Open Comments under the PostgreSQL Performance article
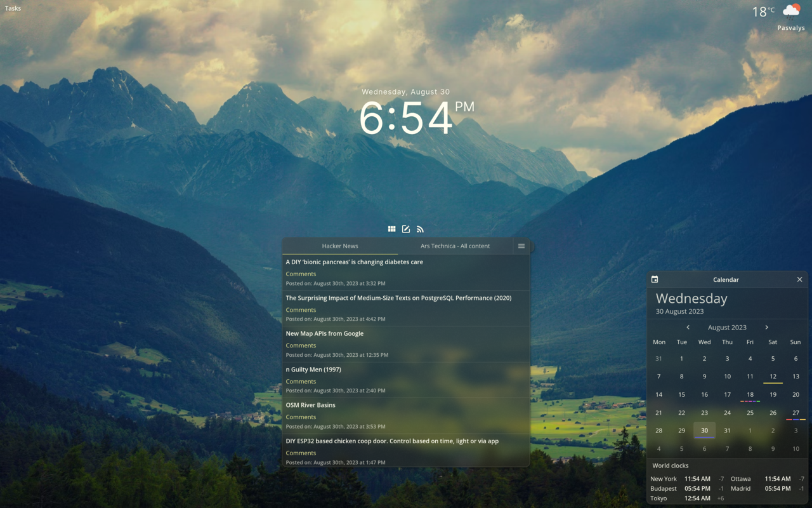This screenshot has width=812, height=508. coord(300,309)
